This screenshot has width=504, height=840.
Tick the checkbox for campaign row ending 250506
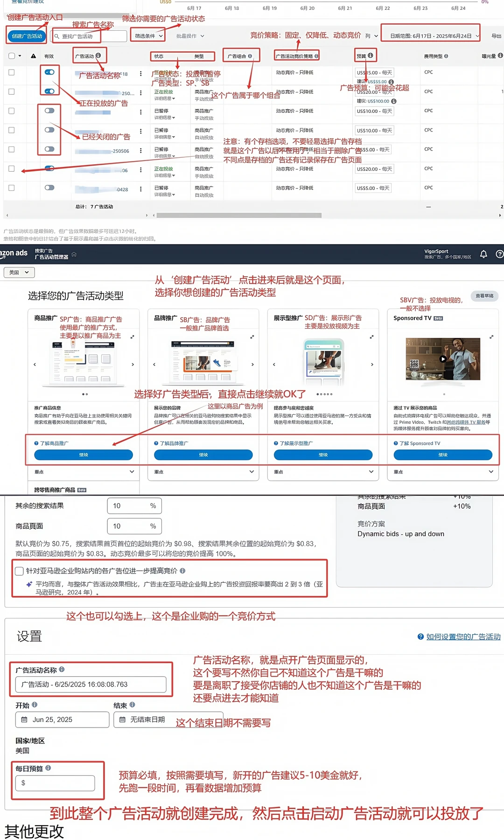tap(12, 149)
